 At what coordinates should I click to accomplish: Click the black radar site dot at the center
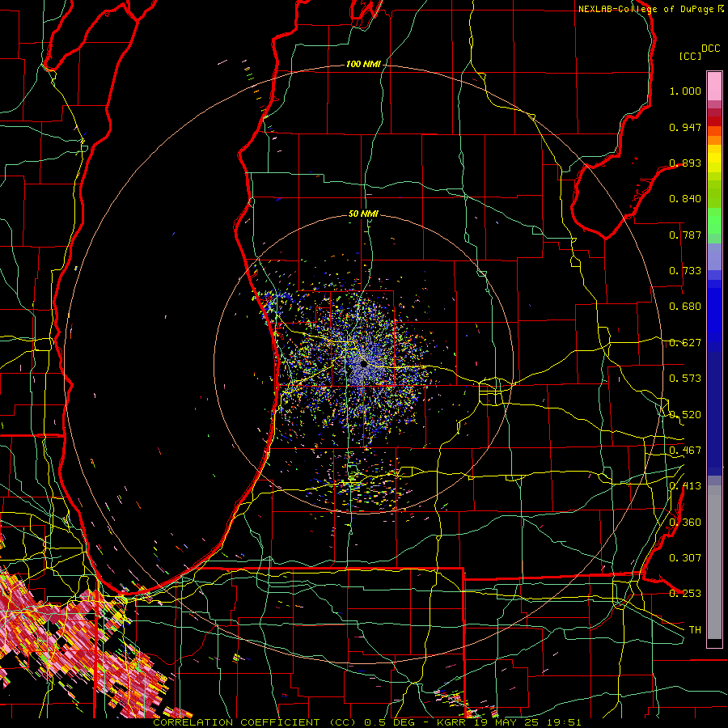(x=363, y=364)
